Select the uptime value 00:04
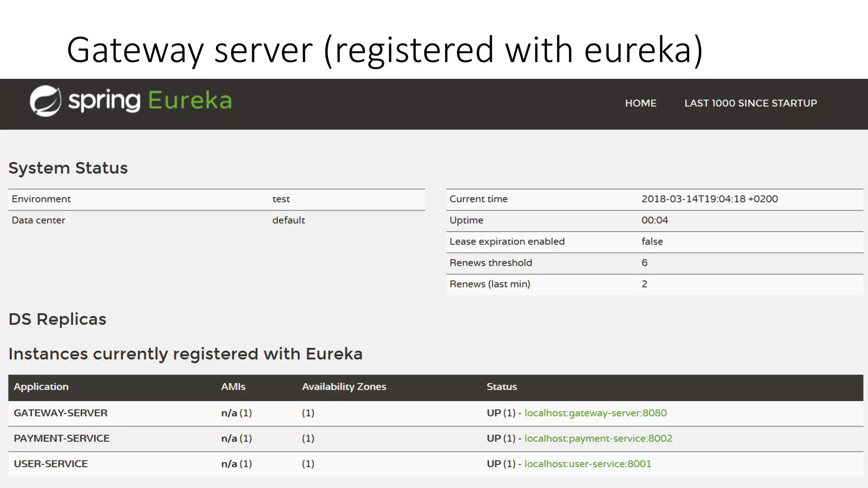 (x=654, y=220)
